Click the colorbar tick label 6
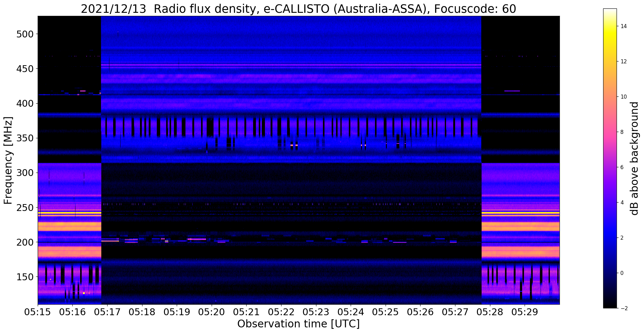 [x=622, y=167]
